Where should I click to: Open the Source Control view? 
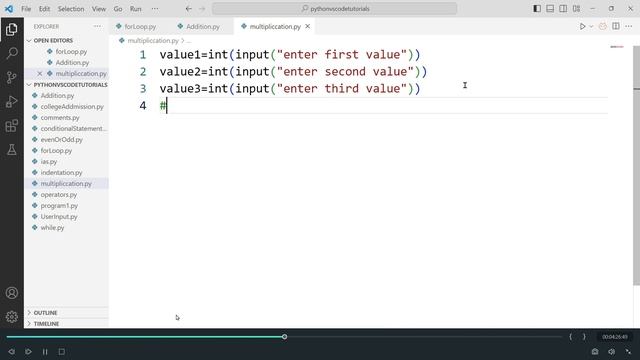tap(12, 77)
